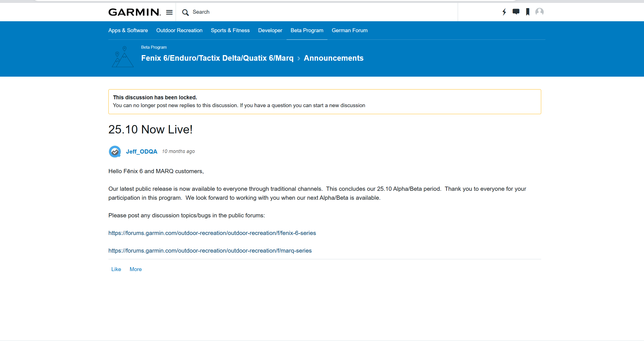644x341 pixels.
Task: Open the German Forum menu
Action: [x=350, y=30]
